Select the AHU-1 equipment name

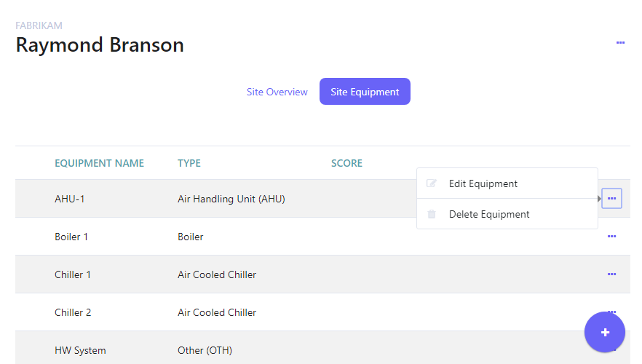pyautogui.click(x=69, y=199)
